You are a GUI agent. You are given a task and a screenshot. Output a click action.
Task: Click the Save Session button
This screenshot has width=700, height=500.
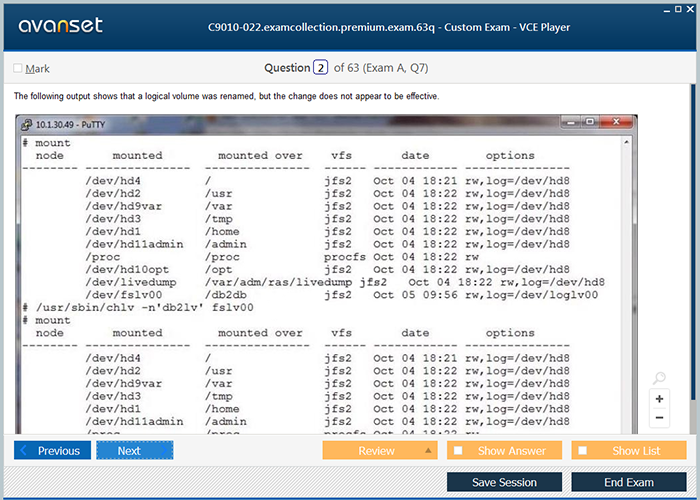click(504, 482)
